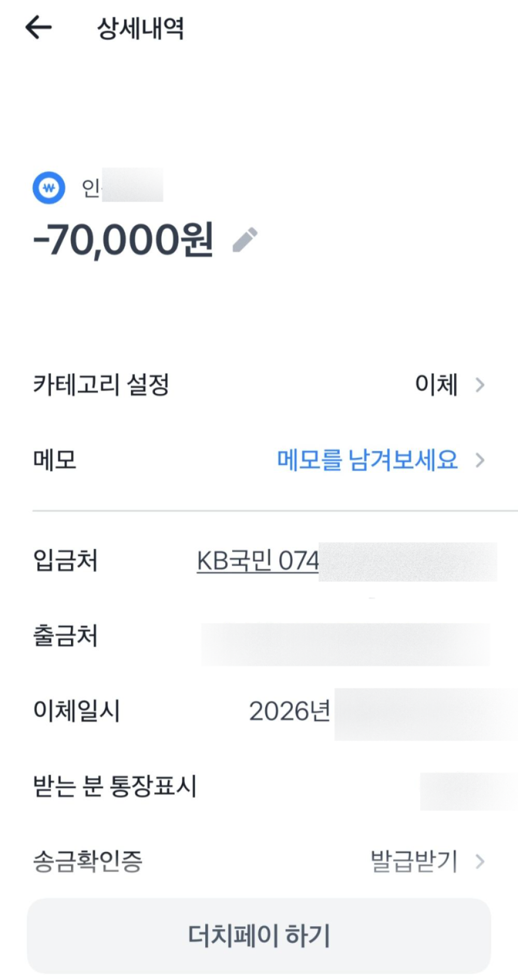Tap the 받는 분 통장표시 row
The height and width of the screenshot is (980, 518).
click(x=259, y=786)
